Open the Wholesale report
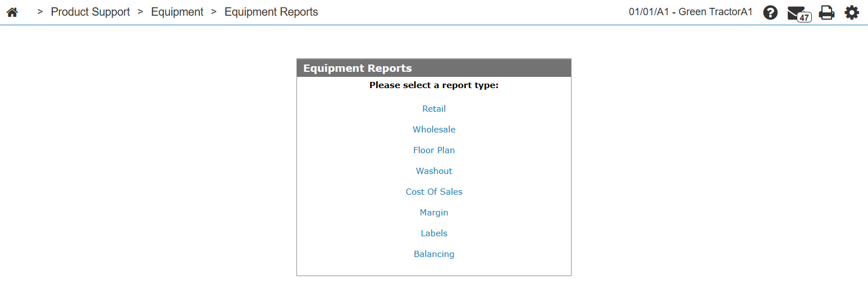The image size is (868, 303). point(434,130)
